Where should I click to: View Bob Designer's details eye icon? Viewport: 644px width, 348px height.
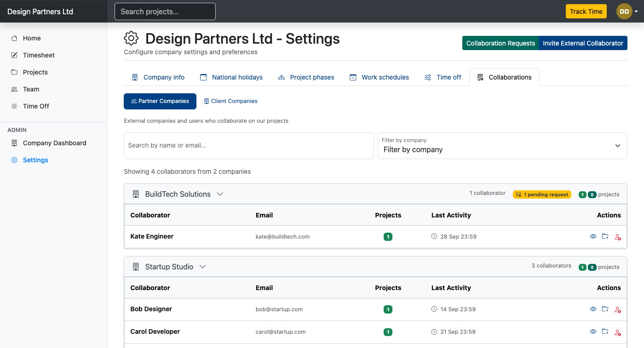point(593,309)
